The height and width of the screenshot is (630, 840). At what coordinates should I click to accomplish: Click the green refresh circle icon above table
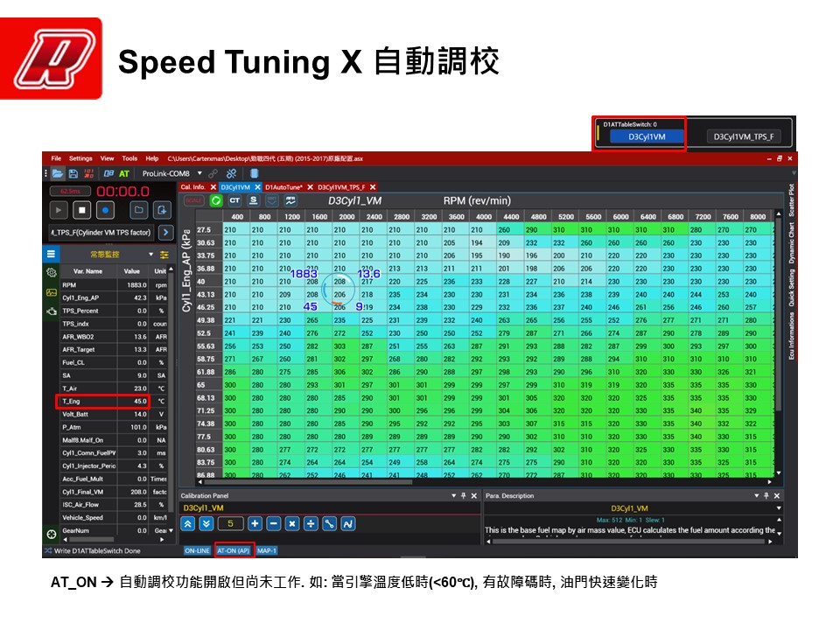tap(216, 200)
